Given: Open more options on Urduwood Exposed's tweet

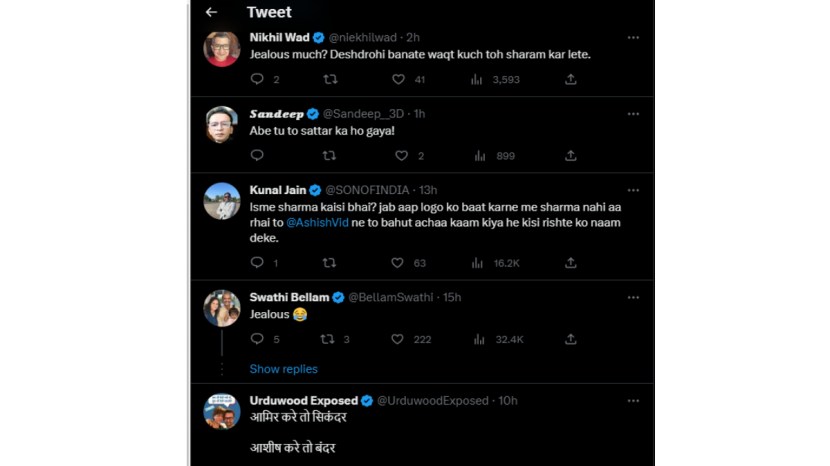Looking at the screenshot, I should point(633,401).
